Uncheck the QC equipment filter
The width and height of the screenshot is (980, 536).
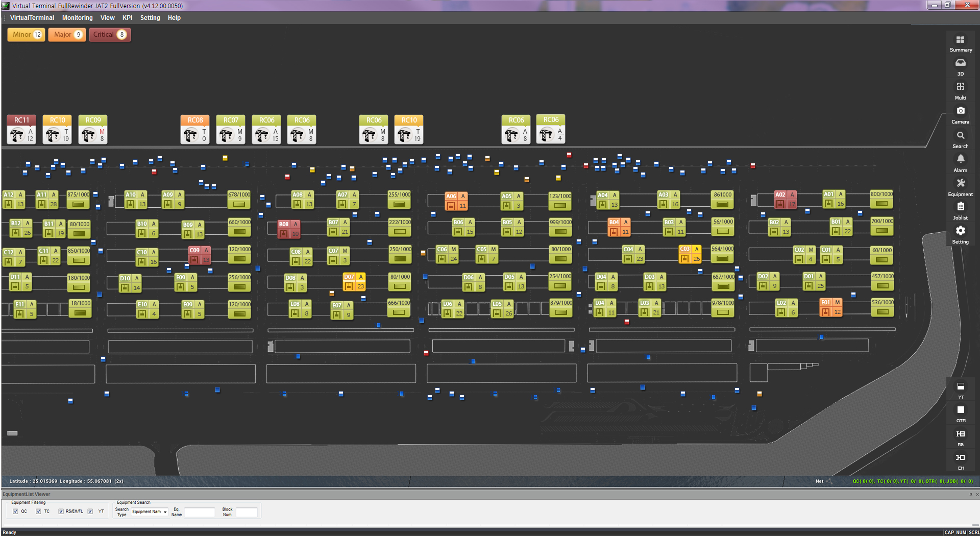(x=16, y=511)
